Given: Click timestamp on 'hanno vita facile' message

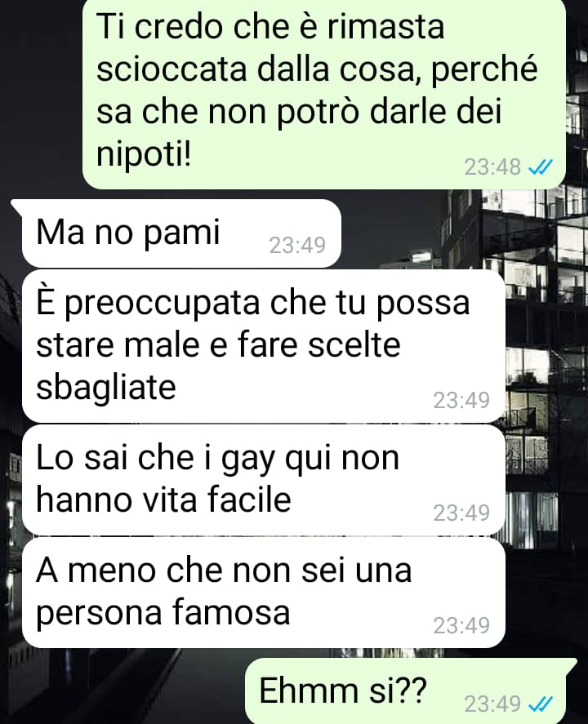Looking at the screenshot, I should point(461,513).
